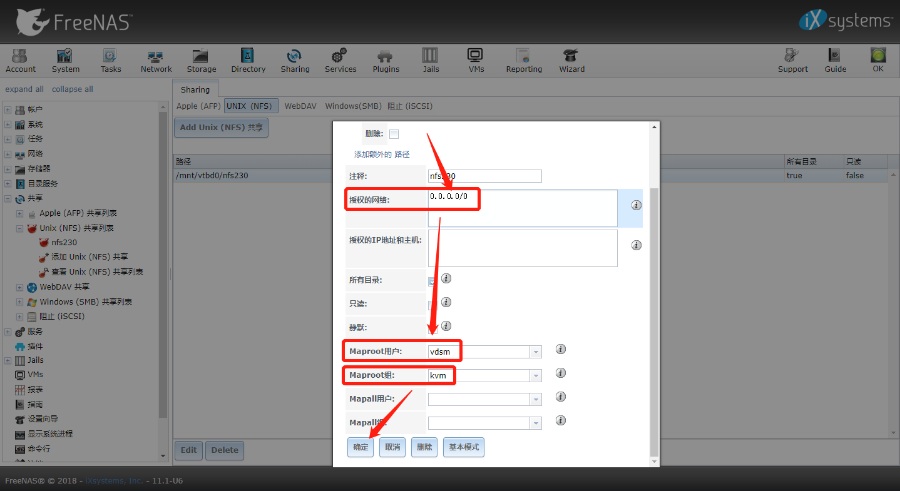
Task: Confirm dialog with the 确定 button
Action: coord(360,447)
